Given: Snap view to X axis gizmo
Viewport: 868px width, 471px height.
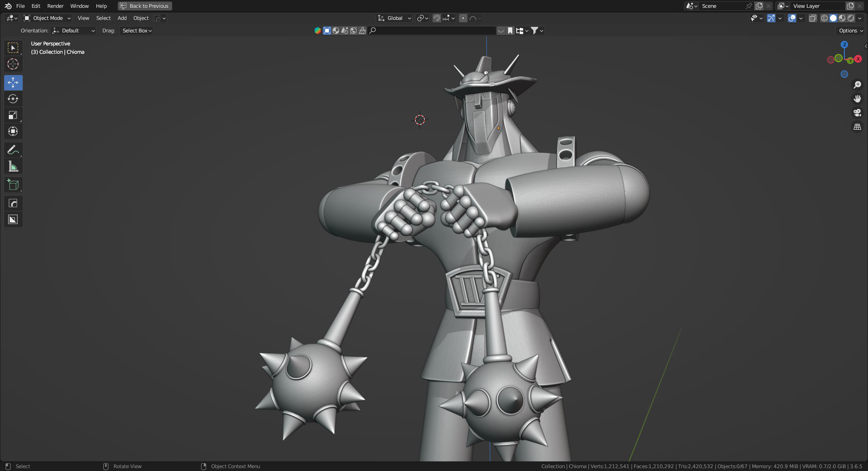Looking at the screenshot, I should tap(858, 59).
